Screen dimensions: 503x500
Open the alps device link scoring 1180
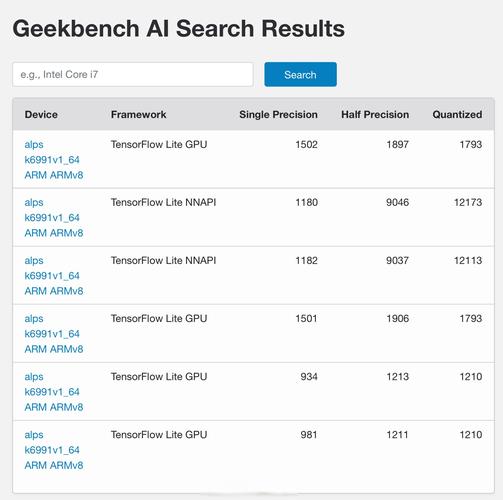pyautogui.click(x=54, y=217)
